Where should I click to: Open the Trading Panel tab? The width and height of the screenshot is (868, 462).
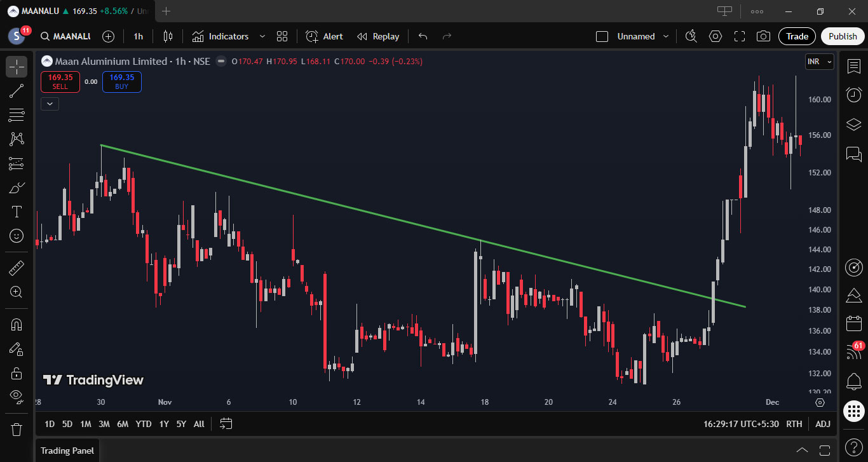pos(67,451)
